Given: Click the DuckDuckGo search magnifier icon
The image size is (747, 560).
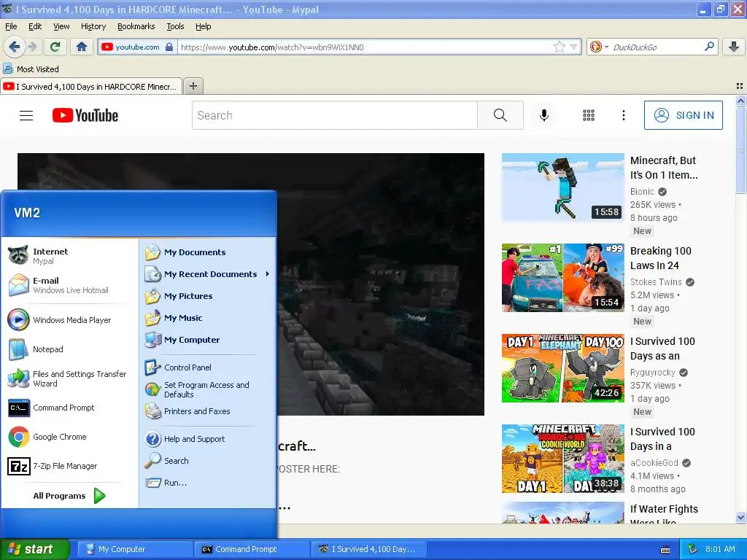Looking at the screenshot, I should pyautogui.click(x=709, y=47).
